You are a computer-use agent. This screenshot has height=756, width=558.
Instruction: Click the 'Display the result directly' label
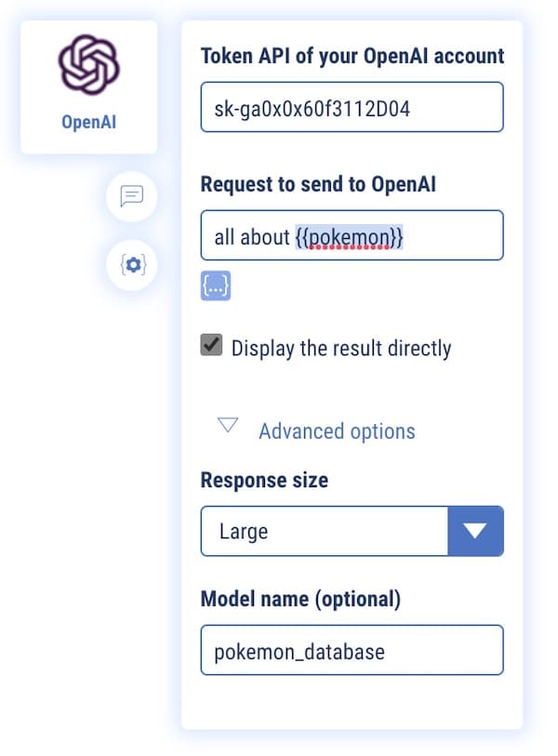click(341, 349)
